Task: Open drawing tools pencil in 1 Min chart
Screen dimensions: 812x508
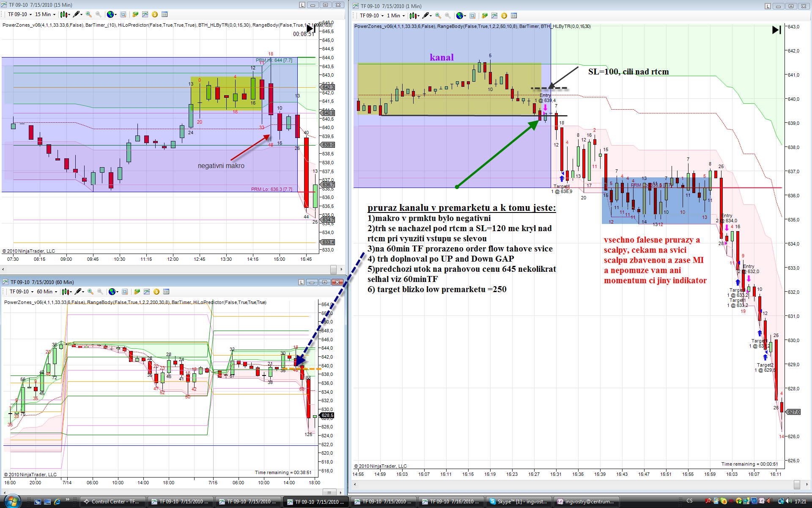Action: (x=425, y=16)
